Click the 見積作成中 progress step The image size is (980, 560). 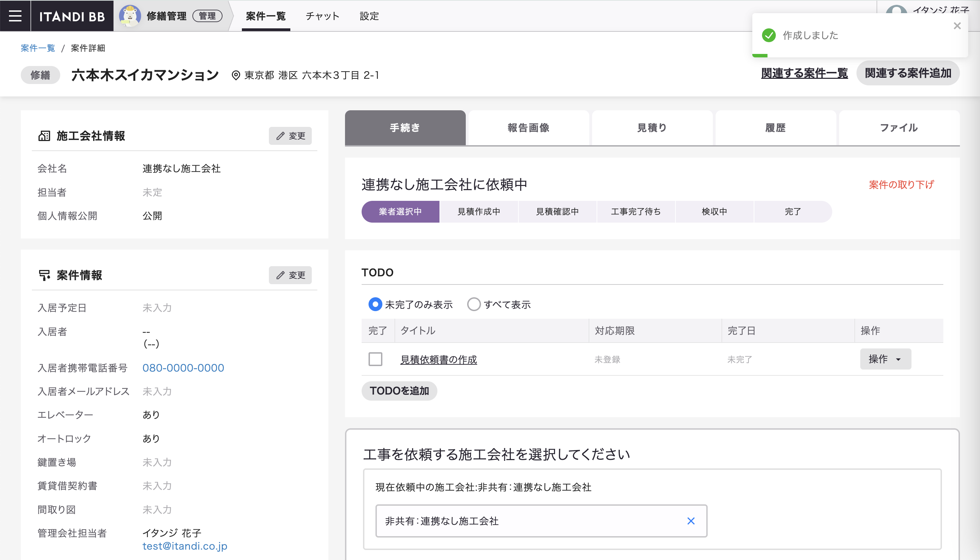tap(479, 212)
